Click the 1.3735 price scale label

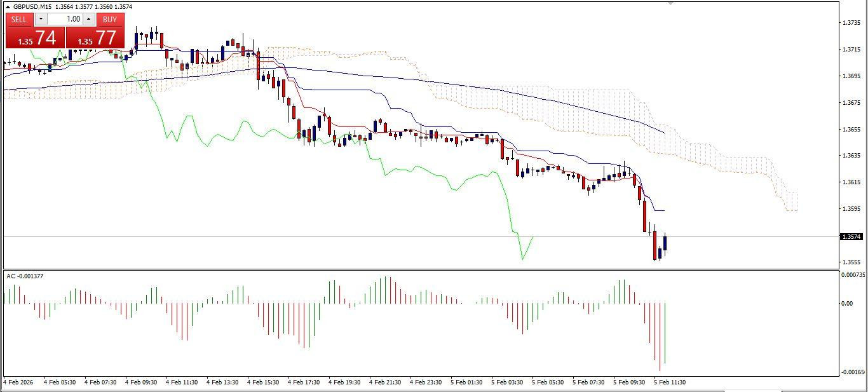(851, 23)
